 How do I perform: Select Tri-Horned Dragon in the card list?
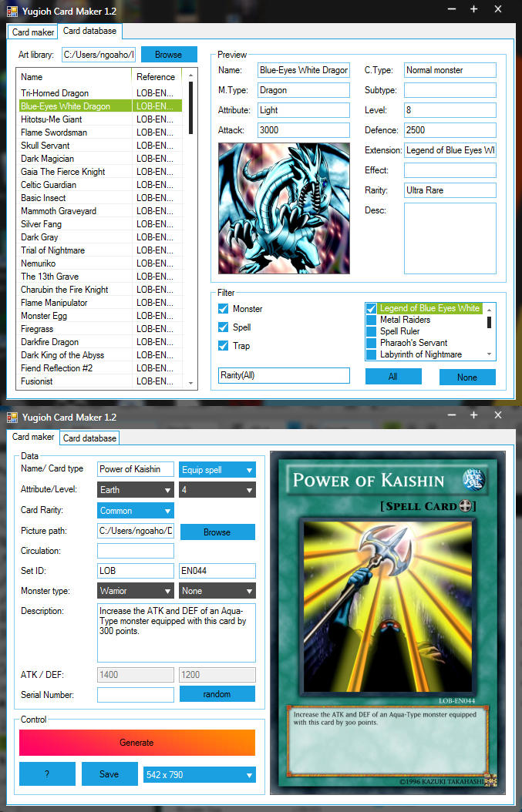coord(99,93)
